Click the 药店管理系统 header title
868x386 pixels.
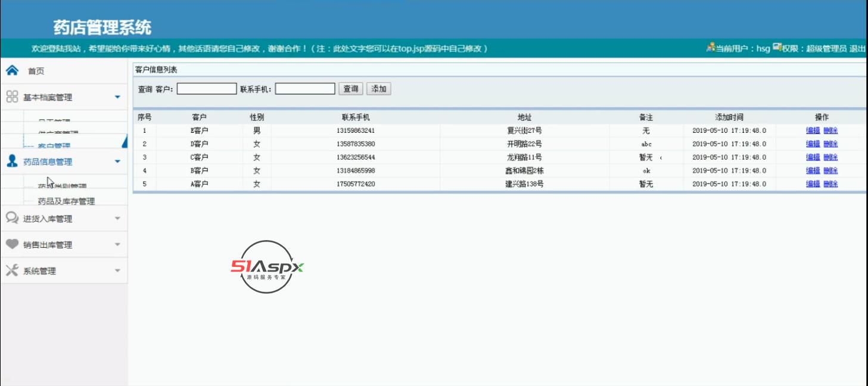102,27
